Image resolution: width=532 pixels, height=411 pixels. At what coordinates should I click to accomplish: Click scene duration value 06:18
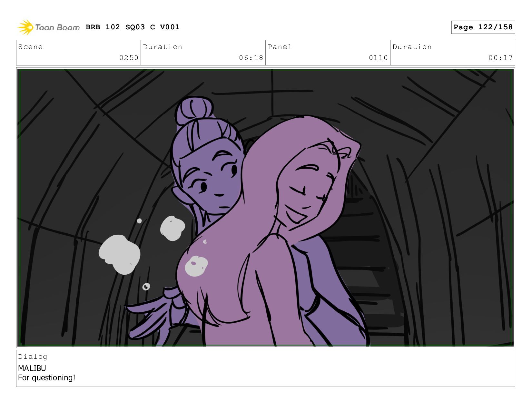pyautogui.click(x=251, y=58)
